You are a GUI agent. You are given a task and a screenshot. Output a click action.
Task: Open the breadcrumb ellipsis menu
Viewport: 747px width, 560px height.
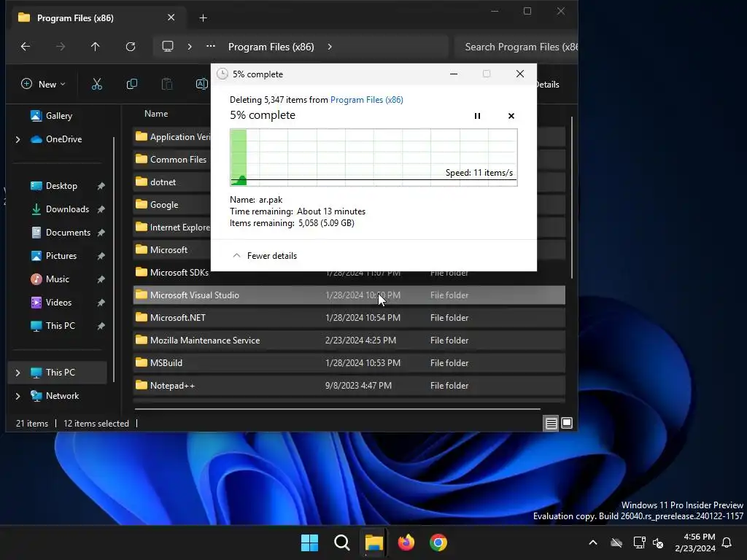[x=211, y=46]
